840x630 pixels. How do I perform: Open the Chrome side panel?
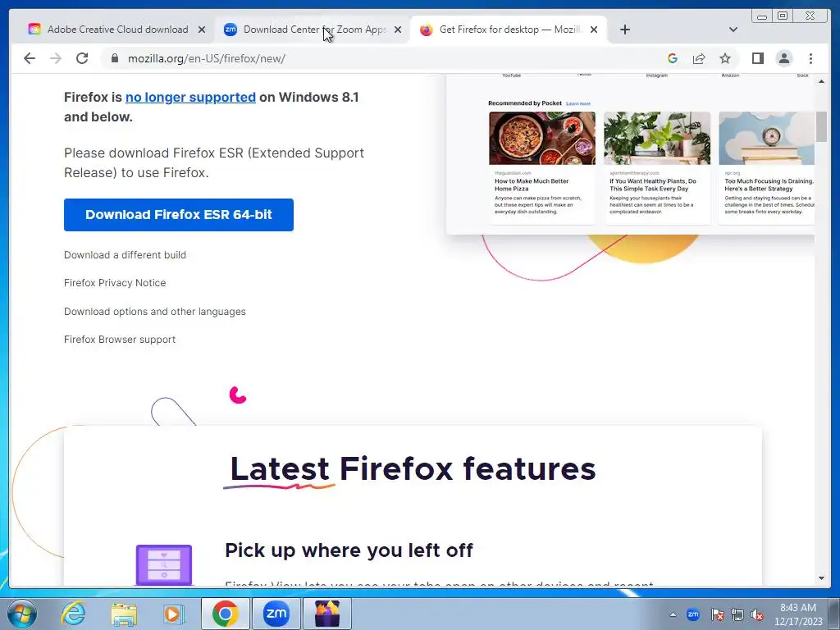click(x=757, y=58)
